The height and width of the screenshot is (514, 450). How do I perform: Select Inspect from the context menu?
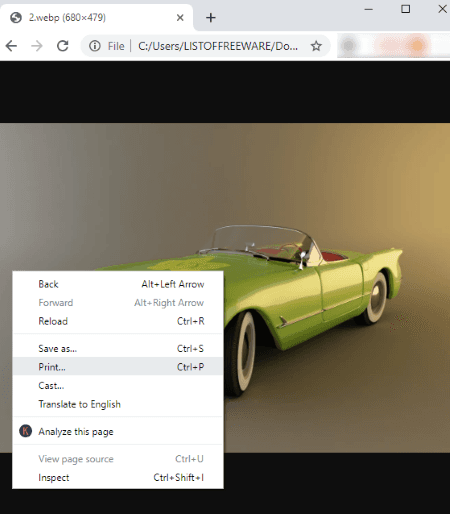[118, 478]
